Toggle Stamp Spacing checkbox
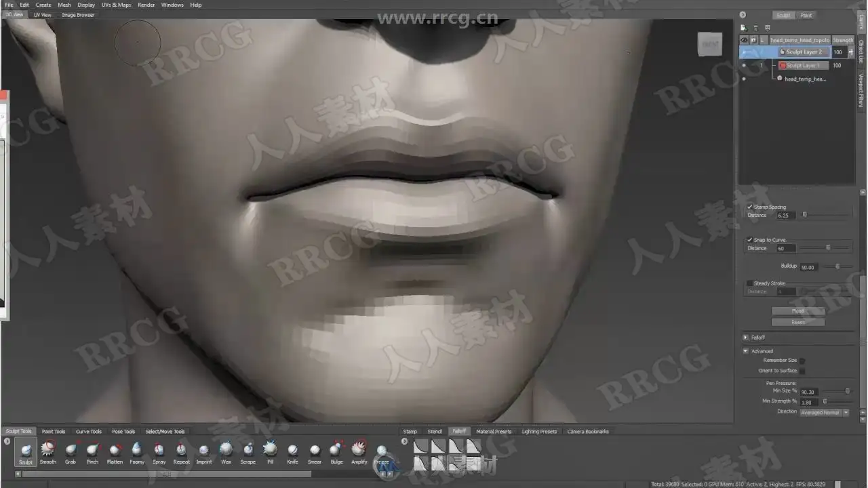Image resolution: width=868 pixels, height=488 pixels. [749, 207]
